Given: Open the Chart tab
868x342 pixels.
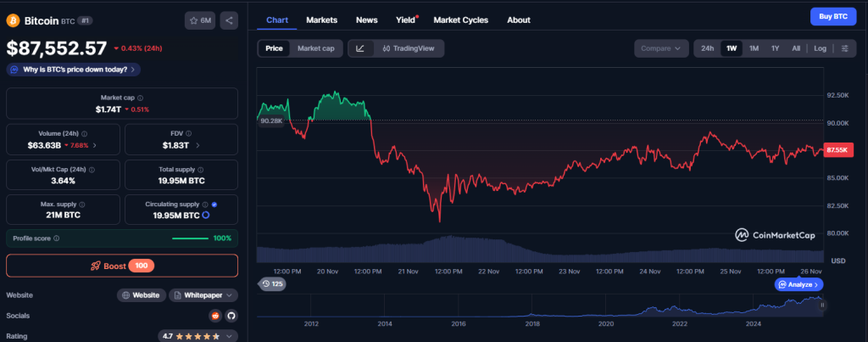Looking at the screenshot, I should coord(277,20).
